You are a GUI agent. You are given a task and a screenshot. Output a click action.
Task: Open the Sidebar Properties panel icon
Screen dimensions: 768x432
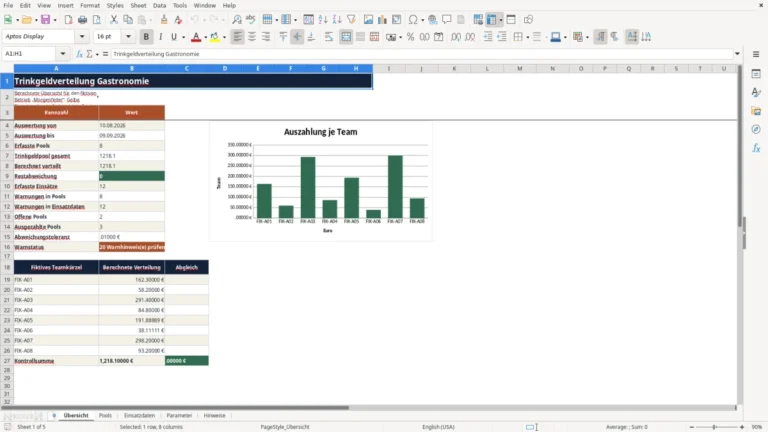756,74
